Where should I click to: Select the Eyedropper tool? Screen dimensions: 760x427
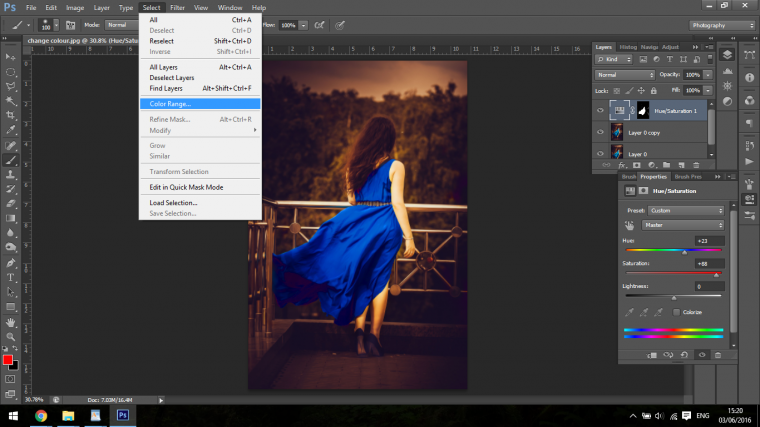(x=10, y=130)
